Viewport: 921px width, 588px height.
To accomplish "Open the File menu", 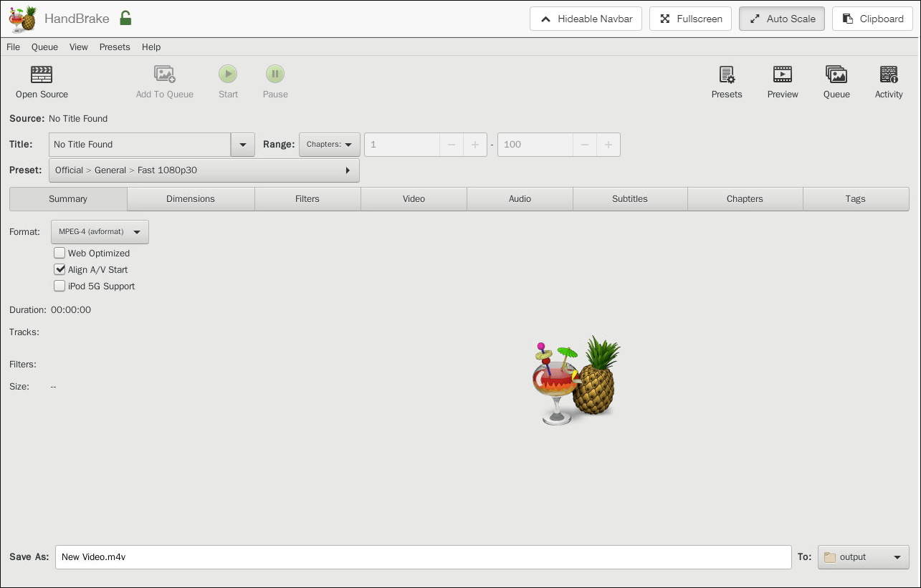I will 13,47.
